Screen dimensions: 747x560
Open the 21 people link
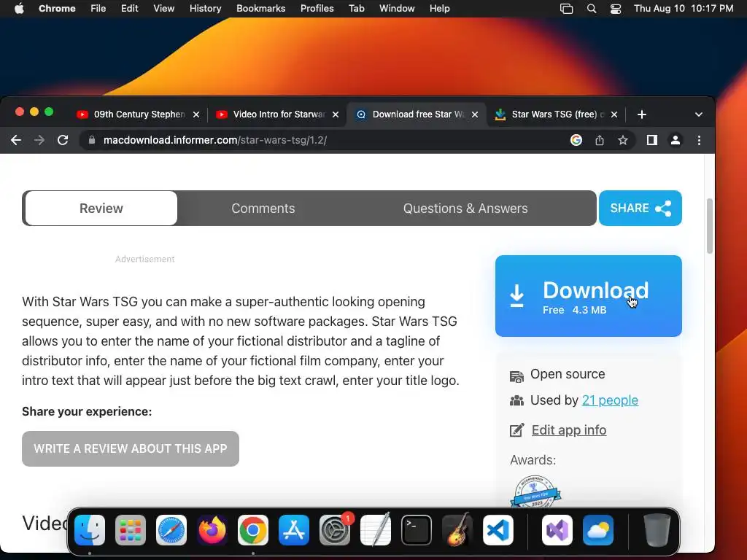[610, 400]
